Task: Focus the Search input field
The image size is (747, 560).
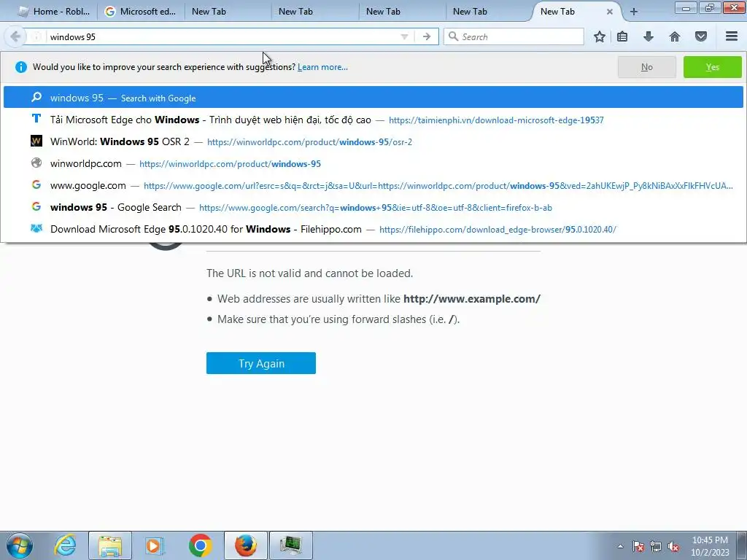Action: pyautogui.click(x=514, y=36)
